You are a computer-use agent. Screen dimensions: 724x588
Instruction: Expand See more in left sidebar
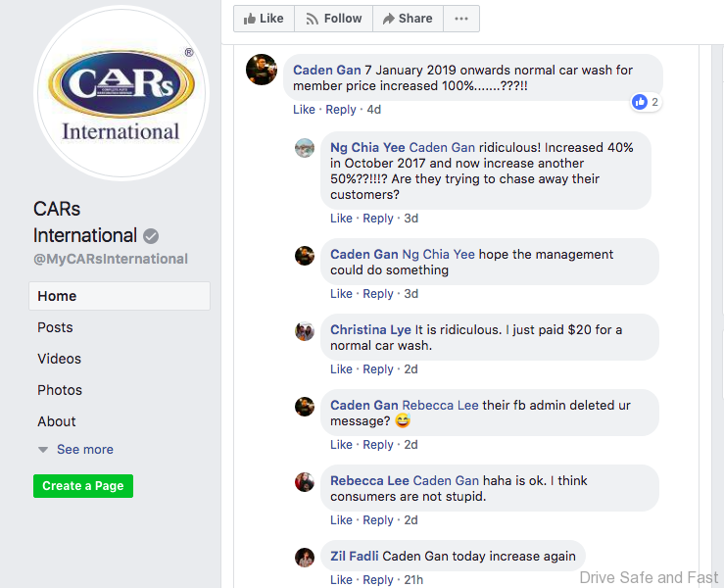[84, 450]
